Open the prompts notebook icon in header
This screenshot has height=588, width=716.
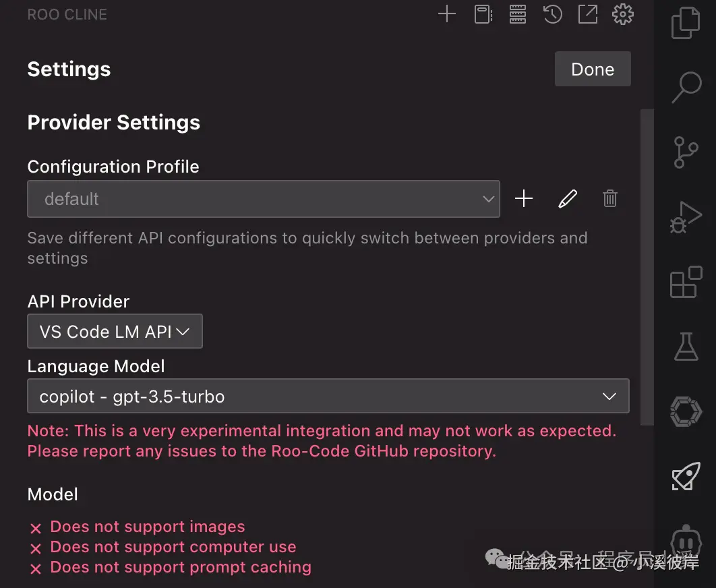[x=483, y=14]
